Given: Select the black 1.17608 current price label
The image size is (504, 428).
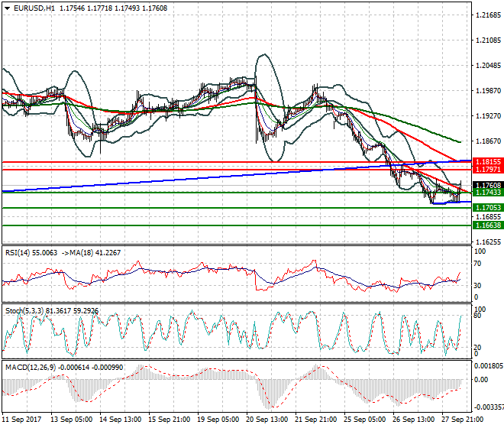Looking at the screenshot, I should point(488,185).
